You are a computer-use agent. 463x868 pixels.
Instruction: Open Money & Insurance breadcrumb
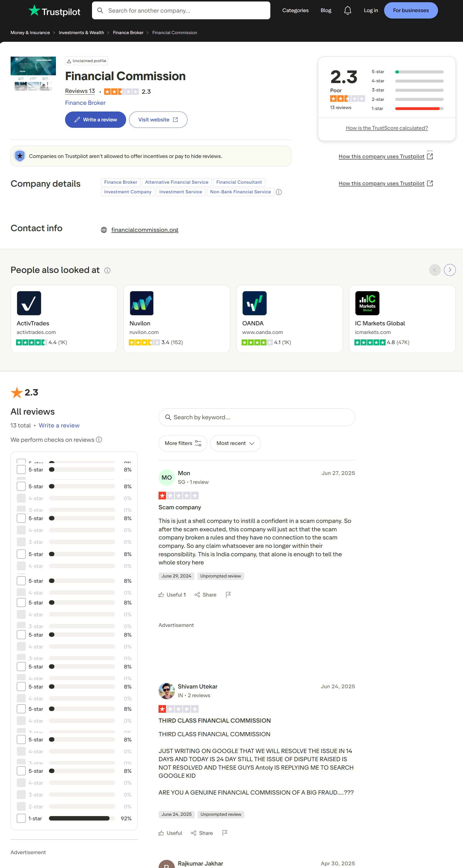pos(30,33)
